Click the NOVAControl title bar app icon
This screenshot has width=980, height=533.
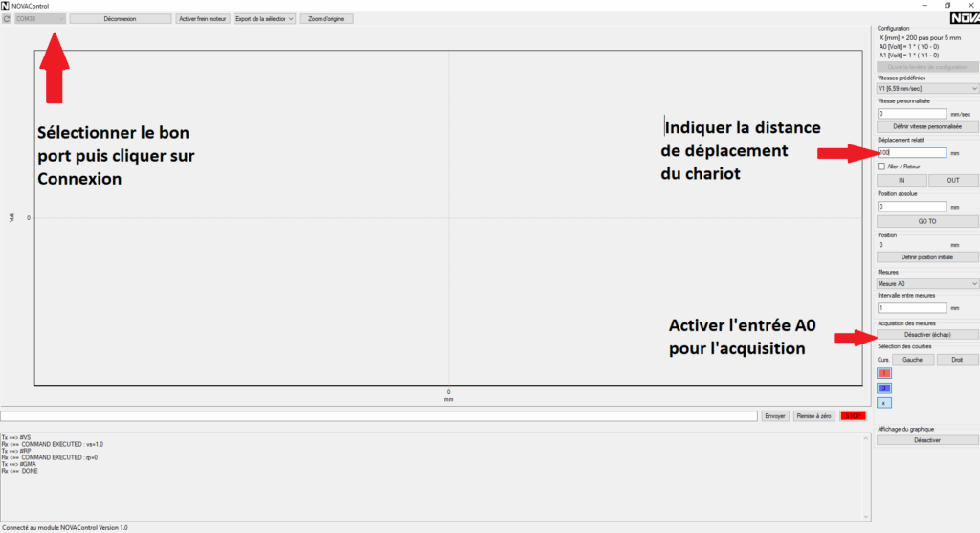pyautogui.click(x=6, y=6)
